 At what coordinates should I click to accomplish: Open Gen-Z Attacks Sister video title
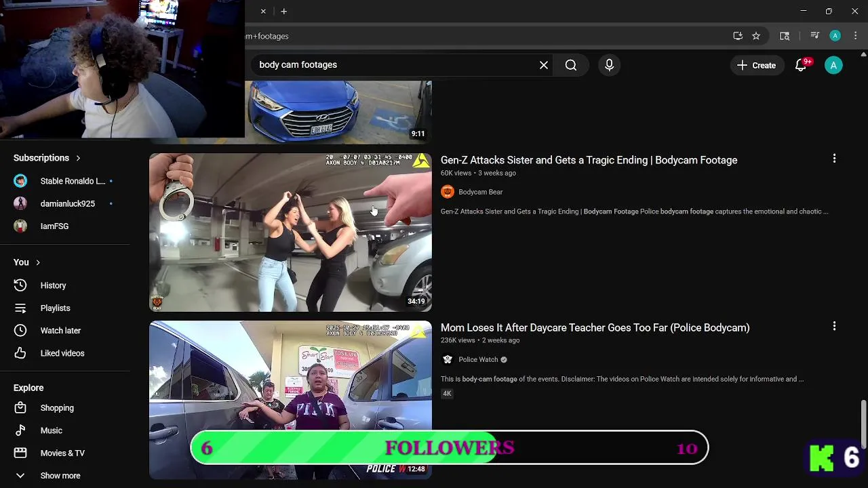589,160
